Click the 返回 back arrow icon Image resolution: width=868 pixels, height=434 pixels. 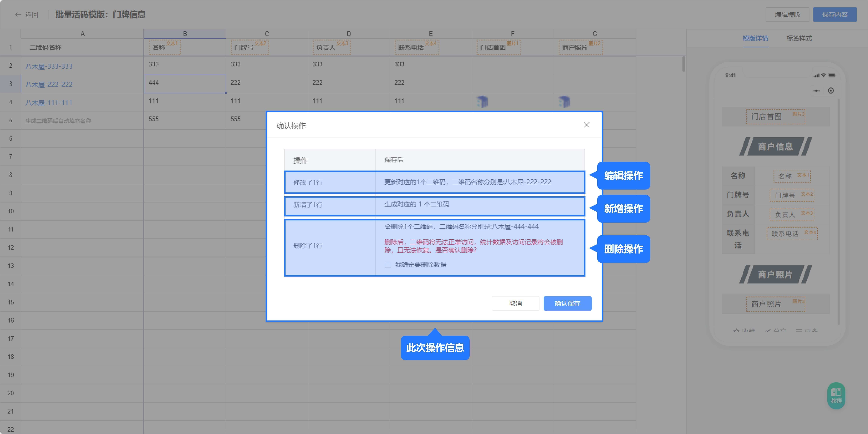pyautogui.click(x=18, y=14)
